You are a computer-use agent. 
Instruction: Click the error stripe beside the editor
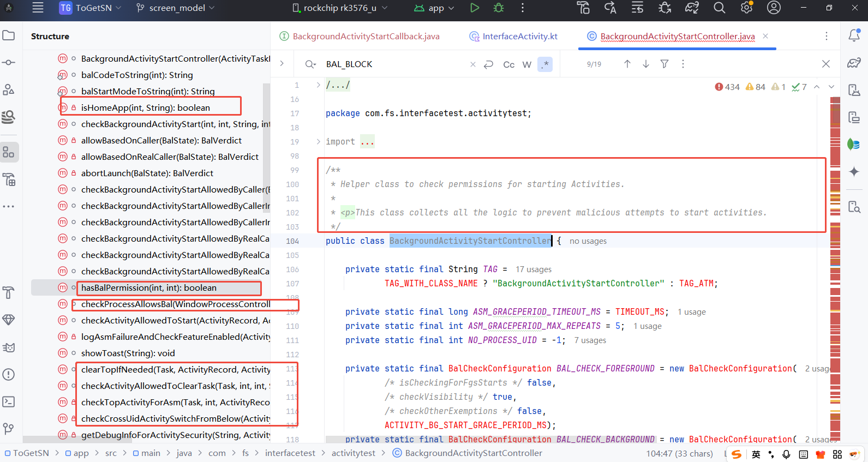pos(835,267)
